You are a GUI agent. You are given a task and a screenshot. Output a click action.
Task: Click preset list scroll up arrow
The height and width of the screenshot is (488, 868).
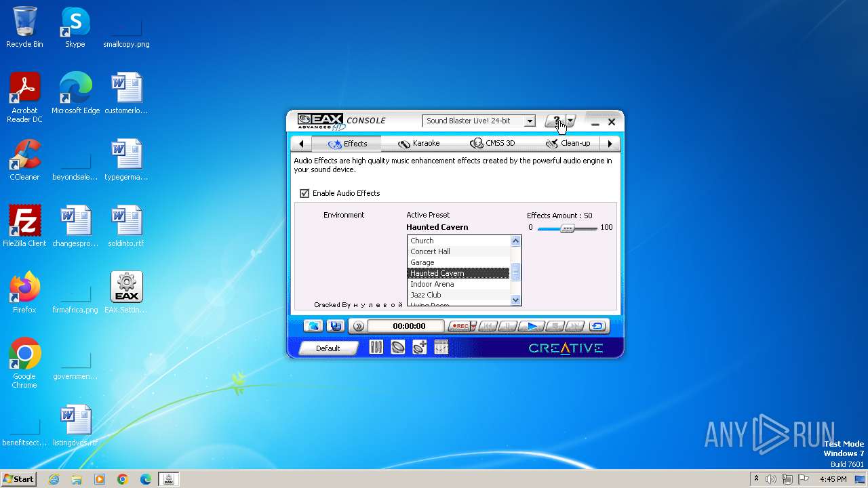point(515,241)
